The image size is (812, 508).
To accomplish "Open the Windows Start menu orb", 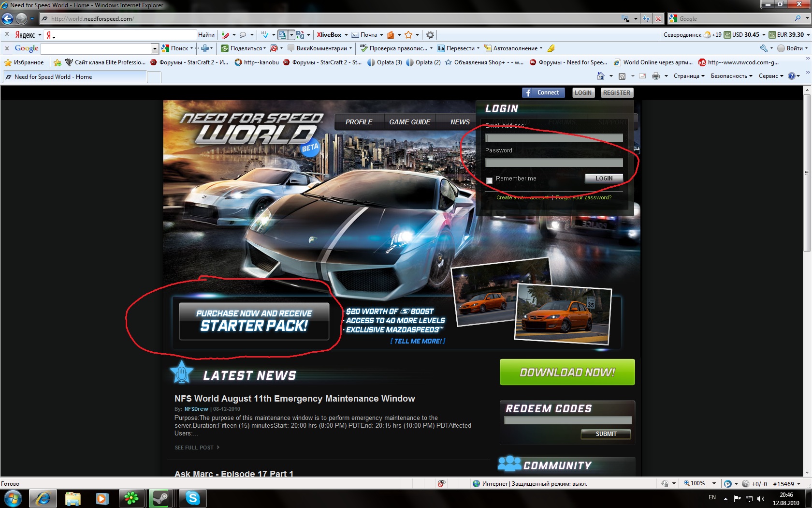I will point(13,498).
